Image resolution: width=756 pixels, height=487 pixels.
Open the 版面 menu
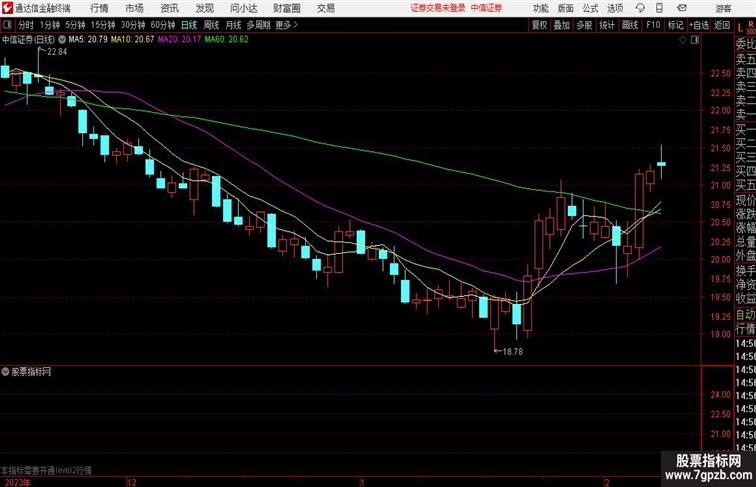click(x=566, y=8)
